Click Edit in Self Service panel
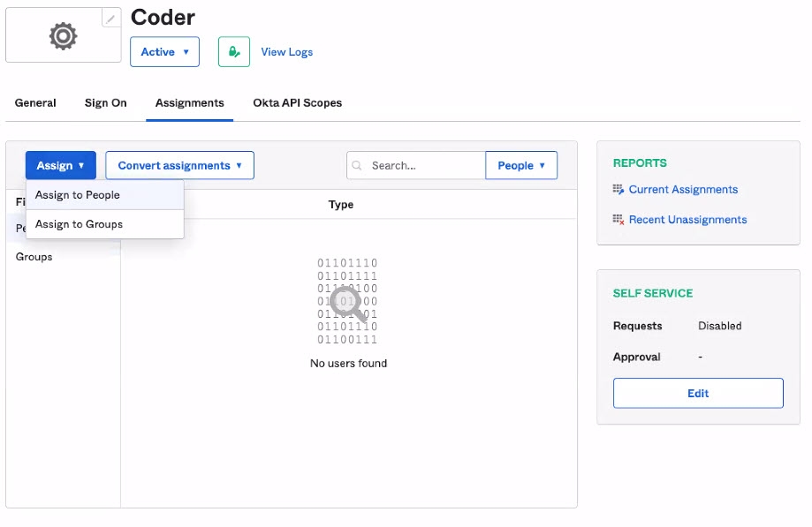The height and width of the screenshot is (527, 812). [698, 393]
